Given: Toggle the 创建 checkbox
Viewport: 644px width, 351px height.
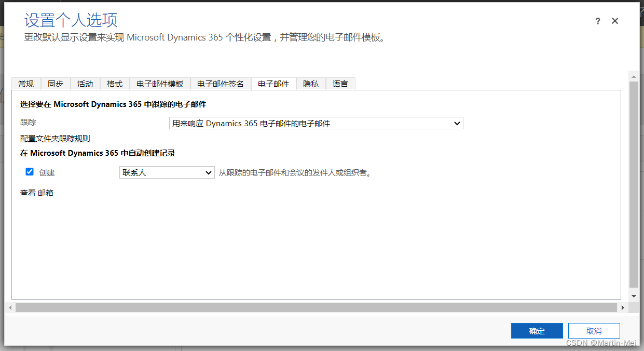Looking at the screenshot, I should point(30,172).
